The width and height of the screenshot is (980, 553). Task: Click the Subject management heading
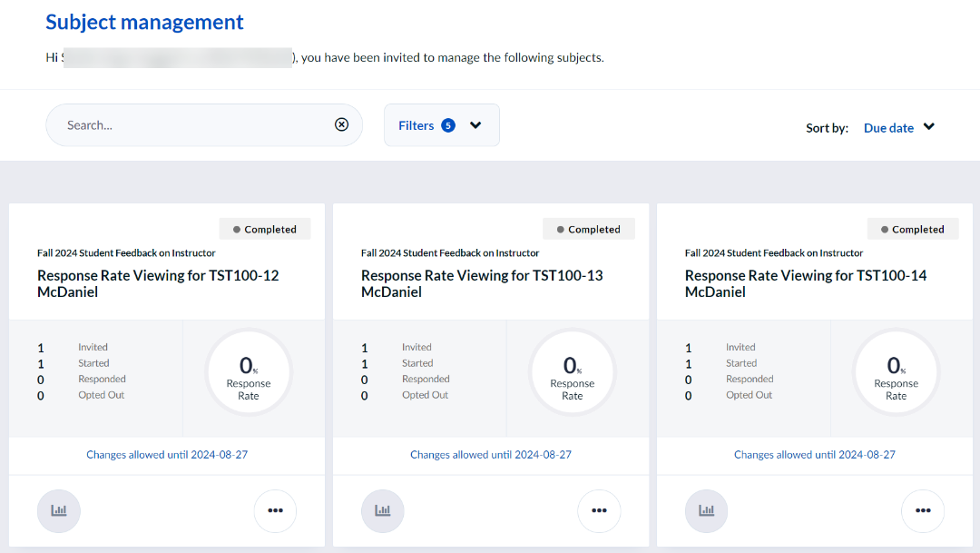coord(145,23)
